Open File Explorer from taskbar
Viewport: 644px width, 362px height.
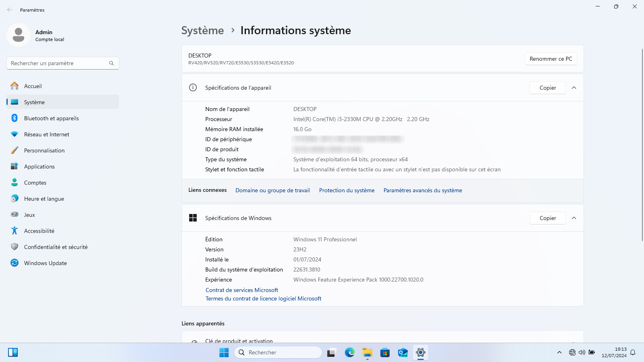click(367, 352)
